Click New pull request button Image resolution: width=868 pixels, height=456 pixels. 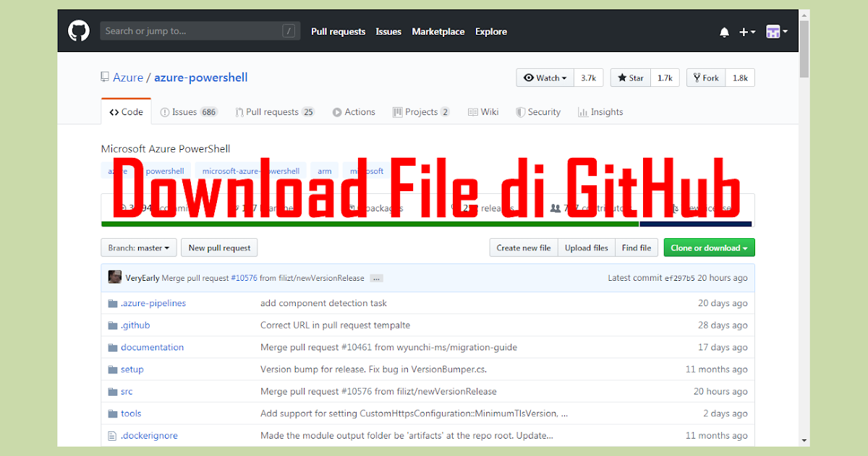219,248
